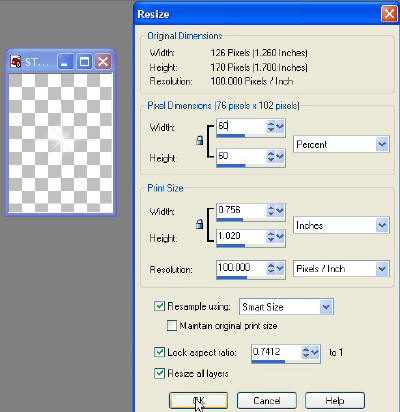Open the Help button

click(x=335, y=400)
